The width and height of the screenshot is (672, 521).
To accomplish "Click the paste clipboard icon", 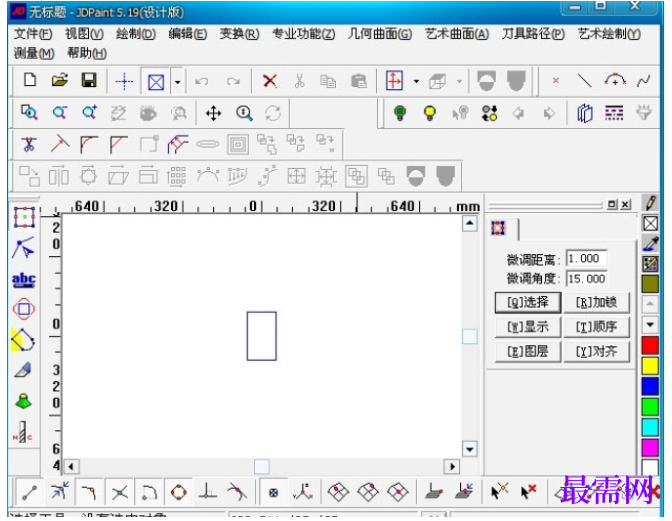I will [358, 81].
